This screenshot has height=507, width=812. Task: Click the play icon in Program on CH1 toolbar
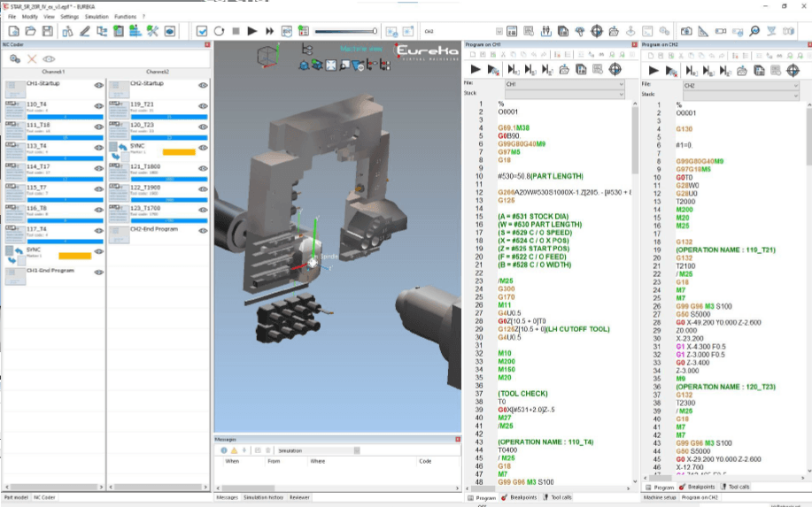(x=476, y=69)
